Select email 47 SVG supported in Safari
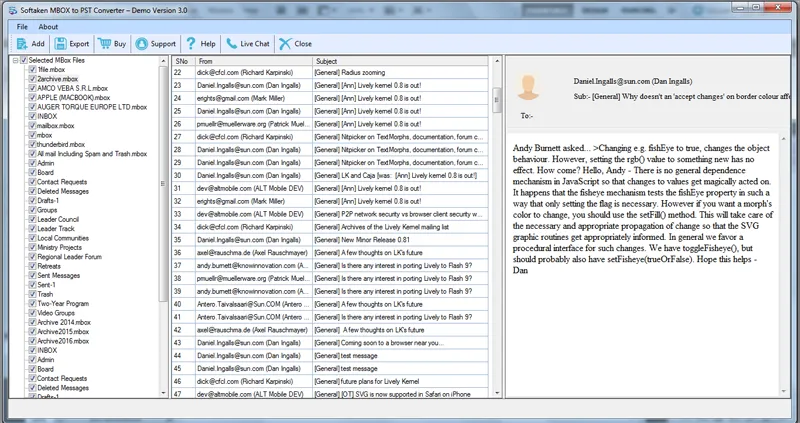 (x=330, y=394)
